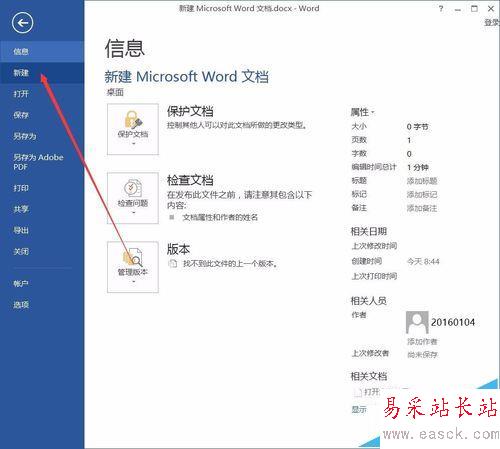
Task: Expand the 属性 properties dropdown
Action: pos(362,112)
